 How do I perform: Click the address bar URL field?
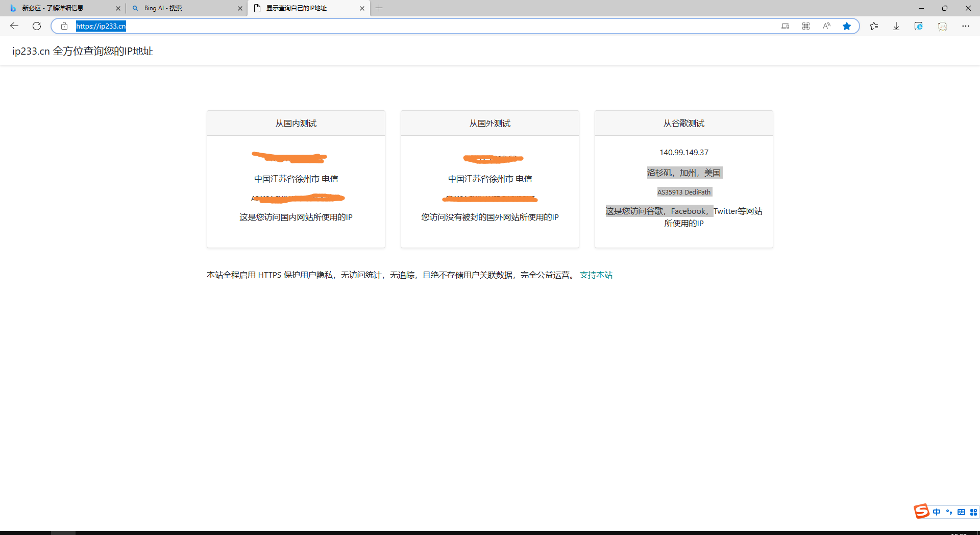(x=408, y=26)
